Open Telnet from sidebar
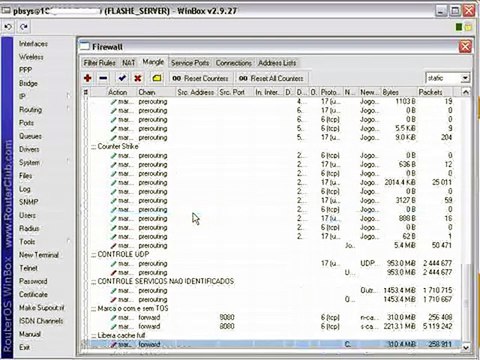 (28, 268)
